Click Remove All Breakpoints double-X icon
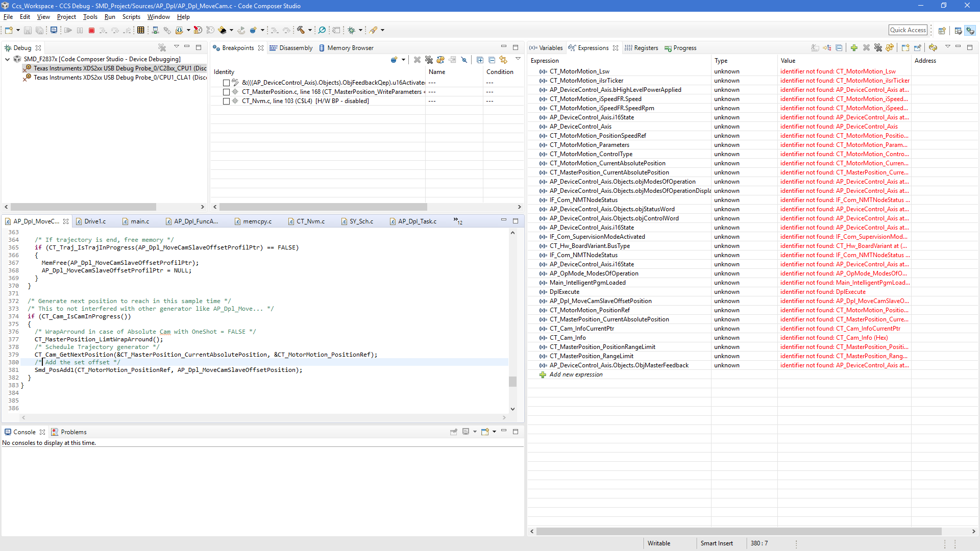Screen dimensions: 980x551 point(429,60)
